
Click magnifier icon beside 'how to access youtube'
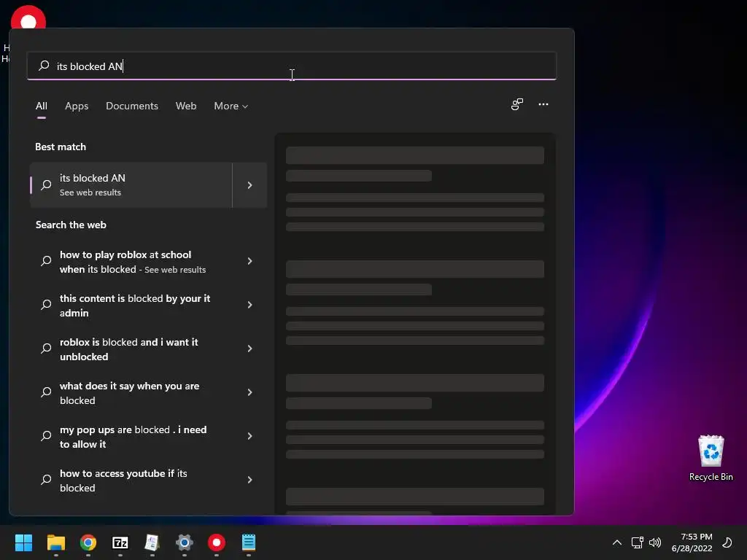(46, 480)
